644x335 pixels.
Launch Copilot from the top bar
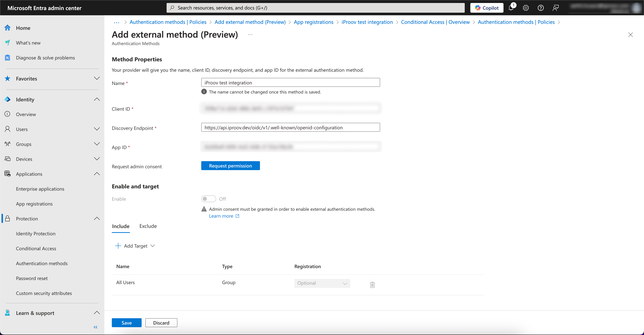click(x=487, y=8)
